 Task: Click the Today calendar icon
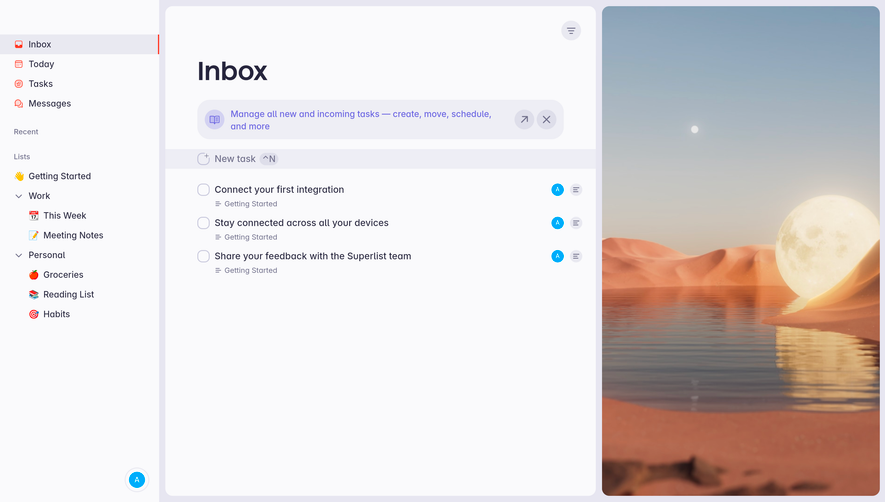pyautogui.click(x=19, y=64)
